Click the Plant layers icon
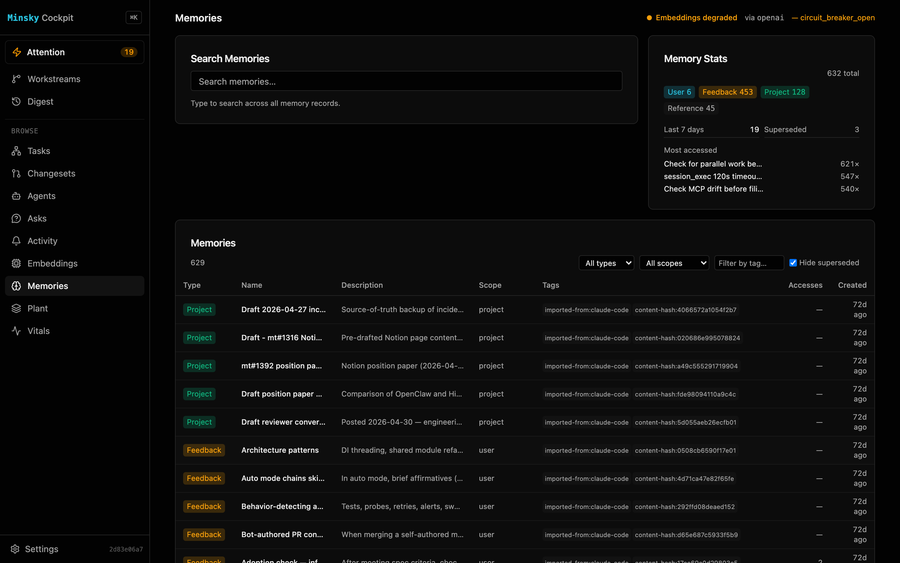Image resolution: width=900 pixels, height=563 pixels. [x=16, y=308]
